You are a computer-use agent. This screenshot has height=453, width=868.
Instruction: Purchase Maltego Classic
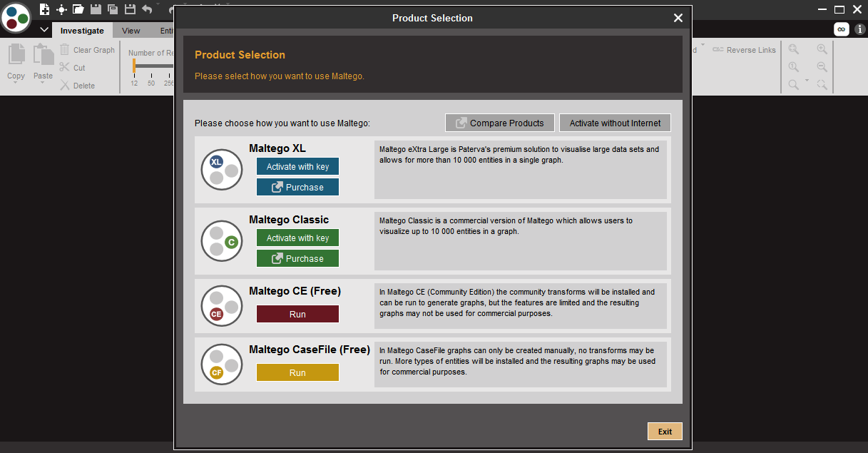coord(298,258)
